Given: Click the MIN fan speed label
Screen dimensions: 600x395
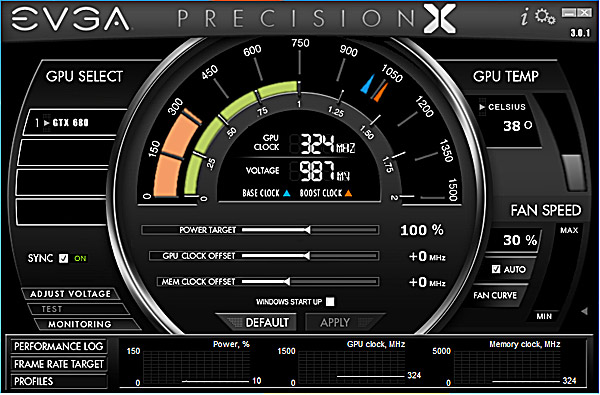Looking at the screenshot, I should point(544,317).
